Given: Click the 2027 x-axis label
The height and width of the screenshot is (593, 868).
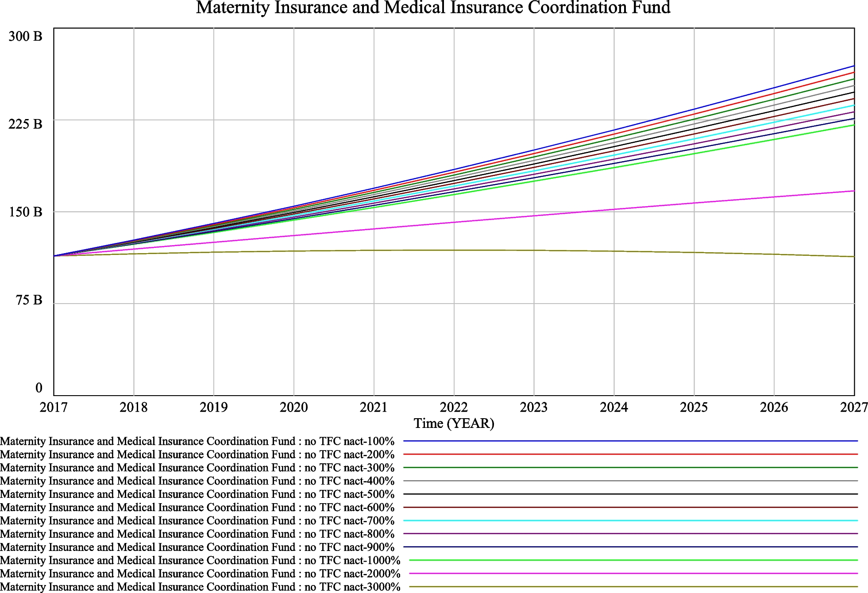Looking at the screenshot, I should (x=854, y=407).
